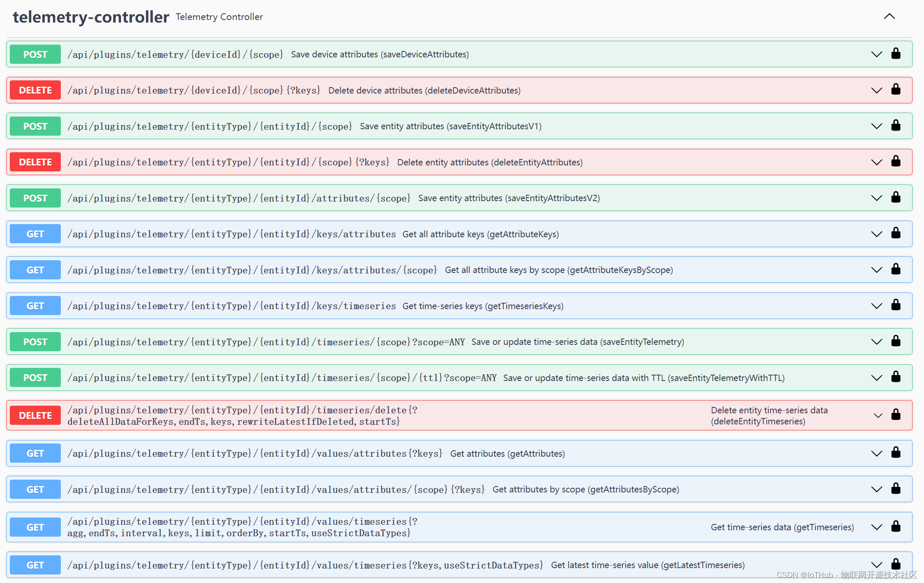Click lock icon for deleteEntityTimeseries

tap(895, 415)
